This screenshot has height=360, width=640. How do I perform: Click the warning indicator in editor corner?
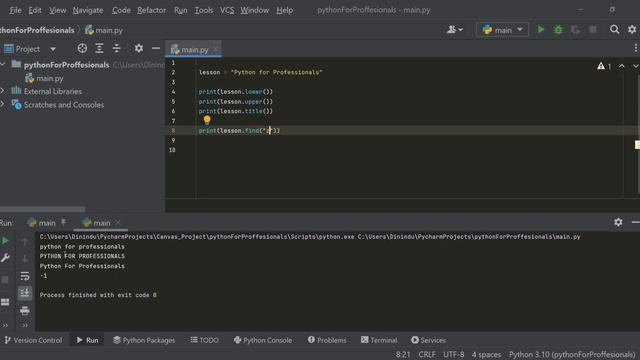click(604, 66)
